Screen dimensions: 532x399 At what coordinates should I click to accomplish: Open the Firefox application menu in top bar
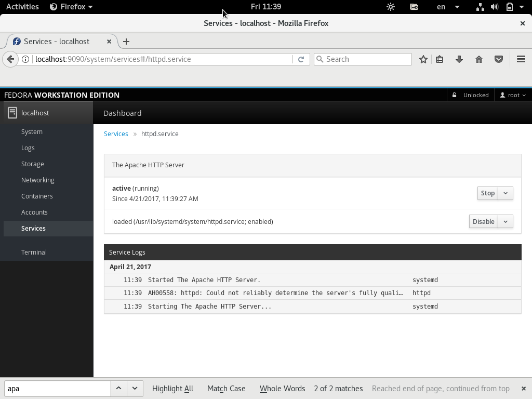click(x=71, y=7)
